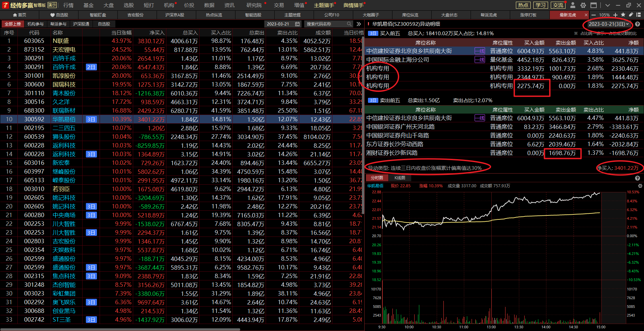Click the heart icon on 自选股 tab
This screenshot has width=644, height=331.
click(x=52, y=15)
